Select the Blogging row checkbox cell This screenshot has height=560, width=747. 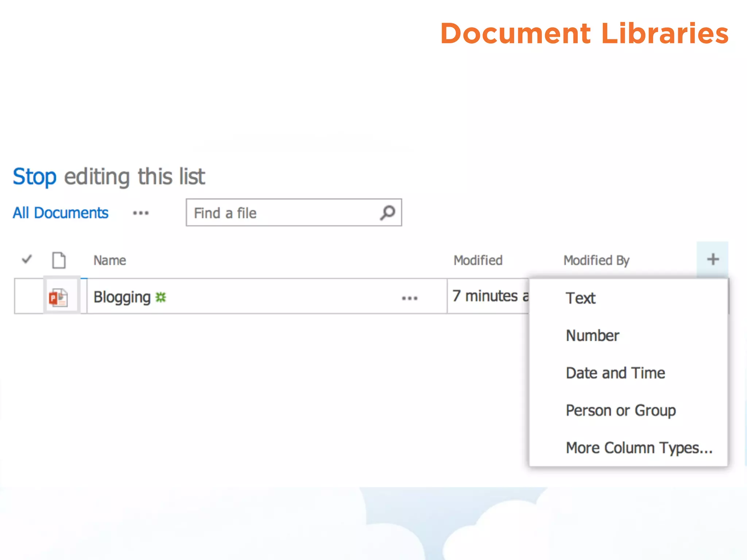(29, 296)
